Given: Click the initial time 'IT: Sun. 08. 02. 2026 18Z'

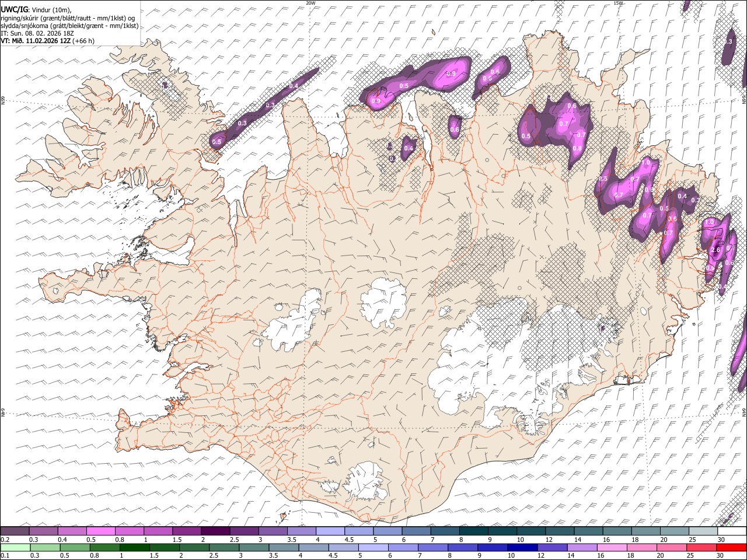Looking at the screenshot, I should [37, 33].
